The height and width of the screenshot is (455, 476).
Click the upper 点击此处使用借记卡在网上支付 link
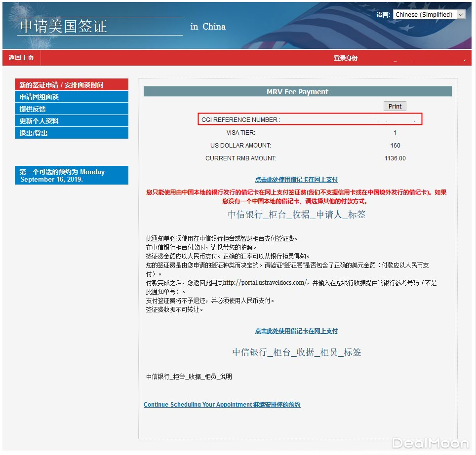click(x=296, y=180)
